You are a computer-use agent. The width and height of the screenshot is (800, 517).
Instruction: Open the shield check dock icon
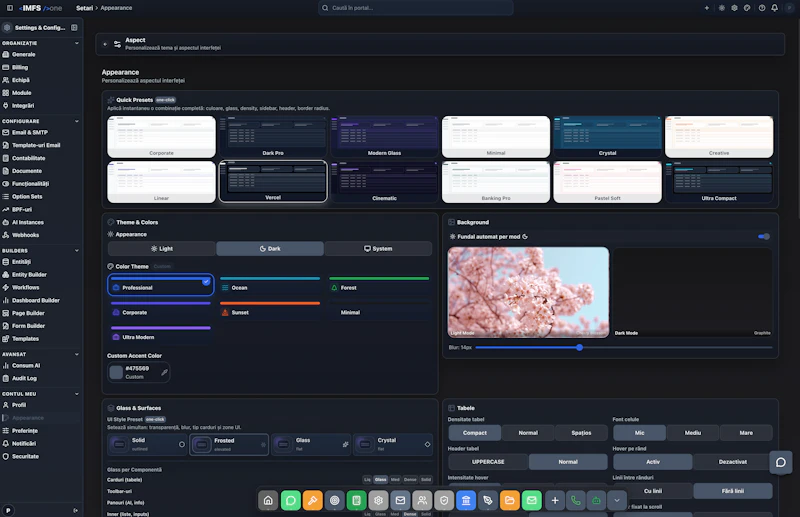[x=444, y=501]
